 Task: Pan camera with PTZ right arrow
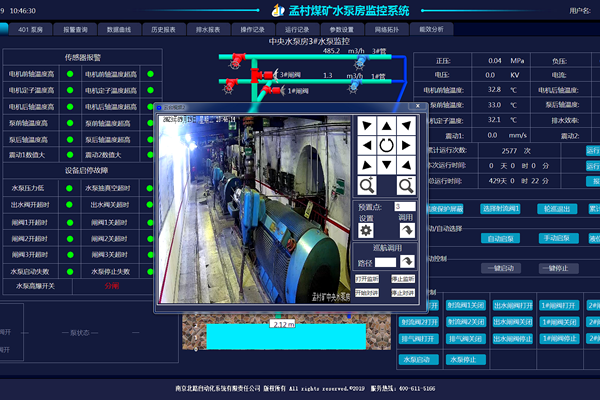(406, 145)
